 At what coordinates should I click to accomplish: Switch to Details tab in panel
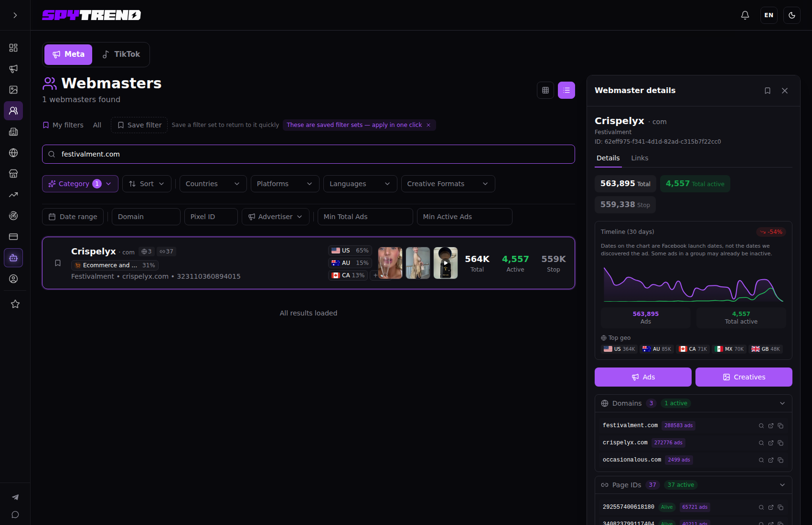pyautogui.click(x=608, y=158)
